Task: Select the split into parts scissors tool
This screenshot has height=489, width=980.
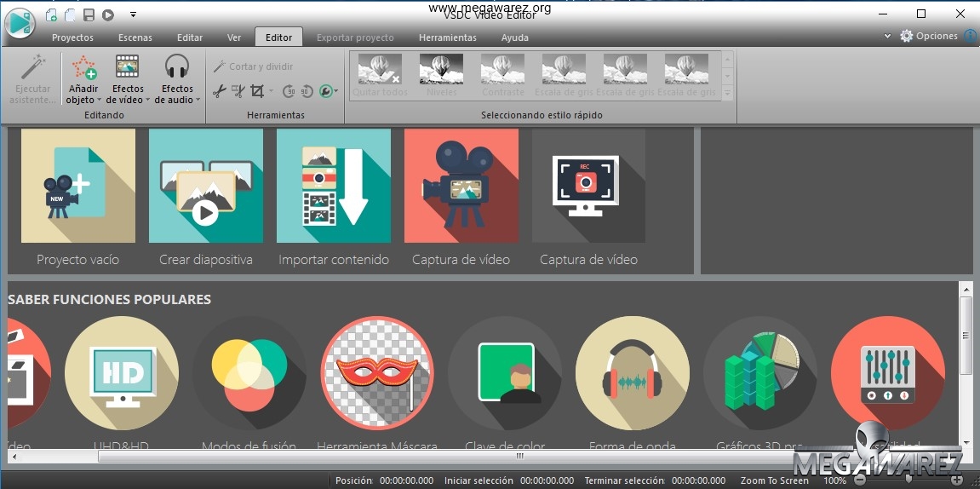Action: 238,91
